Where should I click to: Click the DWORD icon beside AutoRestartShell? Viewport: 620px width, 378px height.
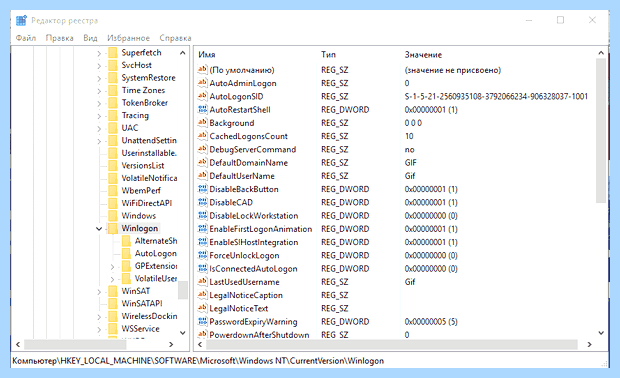tap(202, 109)
